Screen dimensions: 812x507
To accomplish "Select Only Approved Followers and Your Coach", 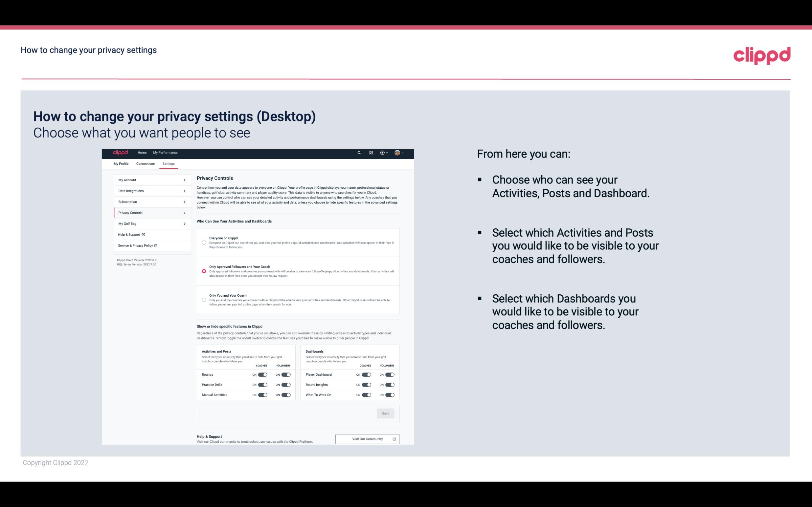I will coord(203,271).
